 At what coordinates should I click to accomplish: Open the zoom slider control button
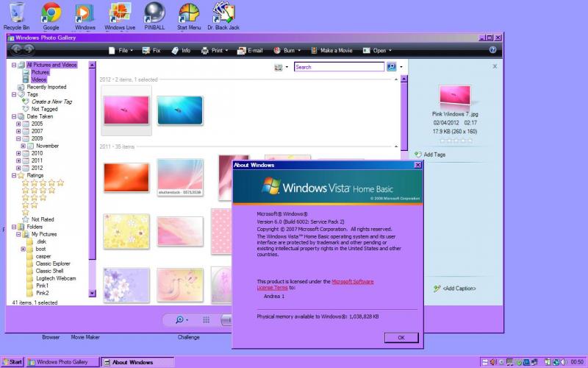[x=182, y=319]
